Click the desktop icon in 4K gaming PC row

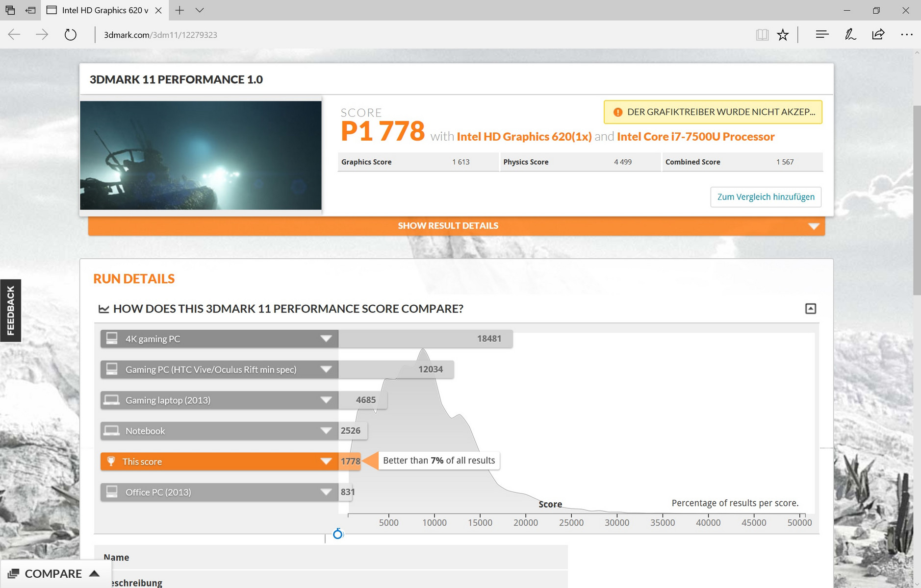coord(112,338)
